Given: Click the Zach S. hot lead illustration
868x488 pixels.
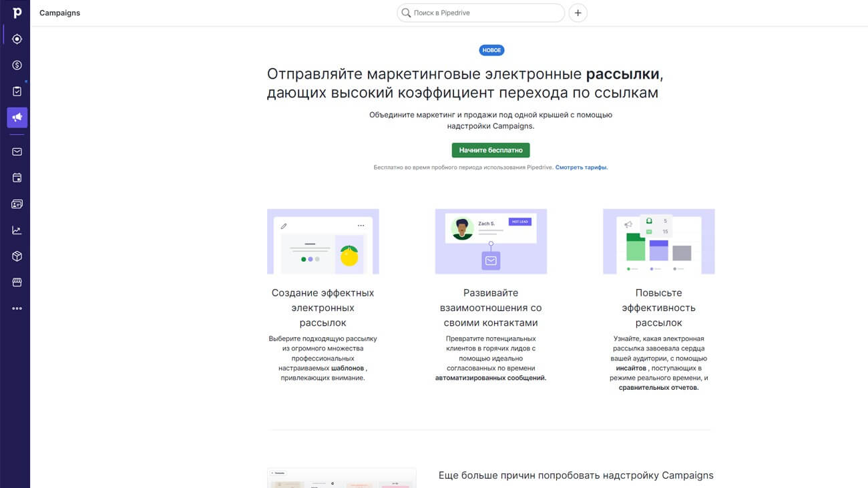Looking at the screenshot, I should click(491, 242).
